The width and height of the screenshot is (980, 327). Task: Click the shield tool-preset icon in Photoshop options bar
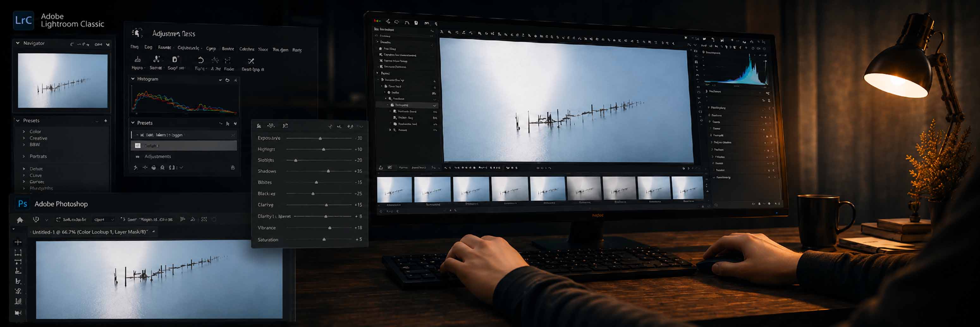[36, 219]
